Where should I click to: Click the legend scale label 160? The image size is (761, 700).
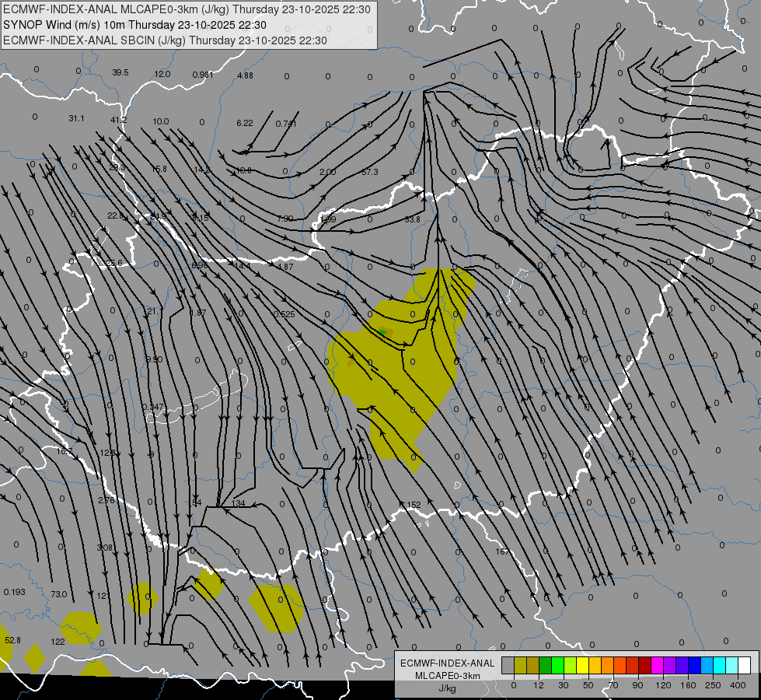688,685
